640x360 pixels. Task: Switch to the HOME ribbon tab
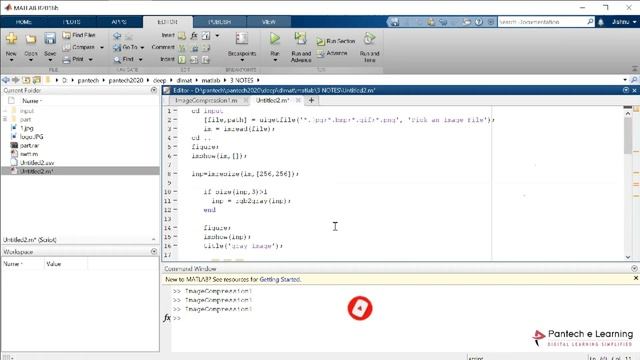tap(24, 22)
